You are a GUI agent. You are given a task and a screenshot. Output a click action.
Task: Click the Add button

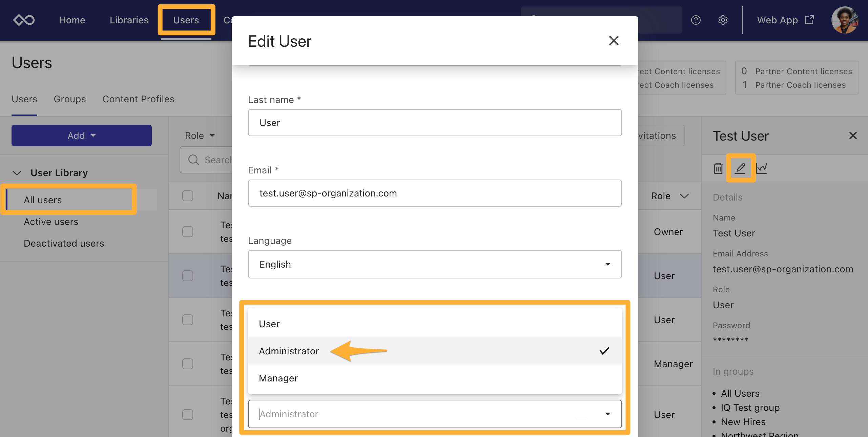pos(81,136)
